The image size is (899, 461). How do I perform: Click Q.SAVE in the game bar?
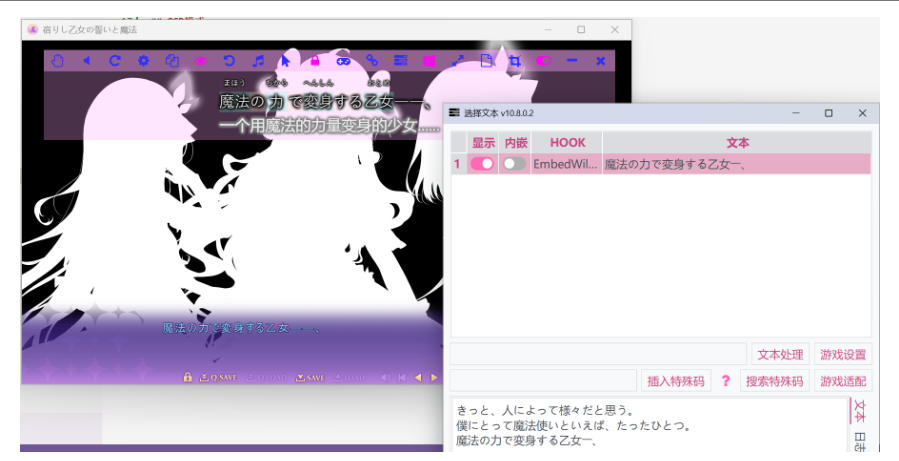tap(218, 377)
